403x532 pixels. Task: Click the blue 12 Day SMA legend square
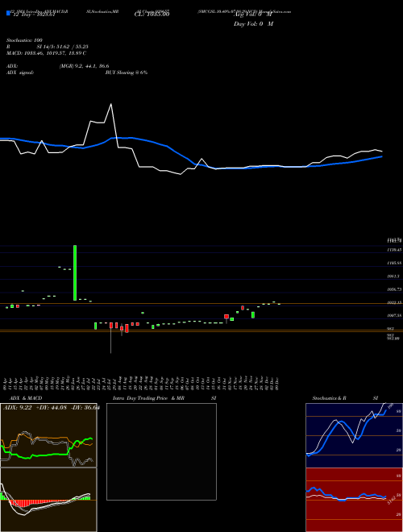click(8, 13)
